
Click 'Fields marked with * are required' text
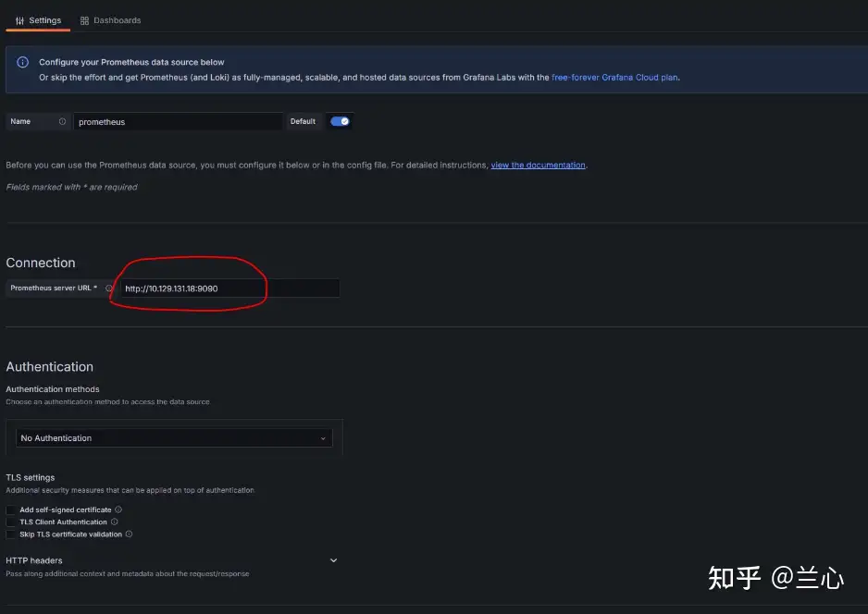pyautogui.click(x=71, y=187)
